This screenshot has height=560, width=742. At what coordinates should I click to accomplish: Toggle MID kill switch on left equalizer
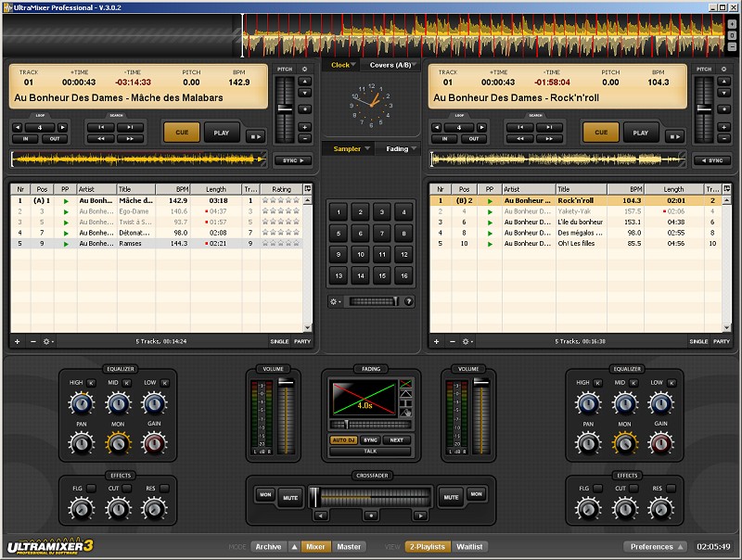point(127,383)
